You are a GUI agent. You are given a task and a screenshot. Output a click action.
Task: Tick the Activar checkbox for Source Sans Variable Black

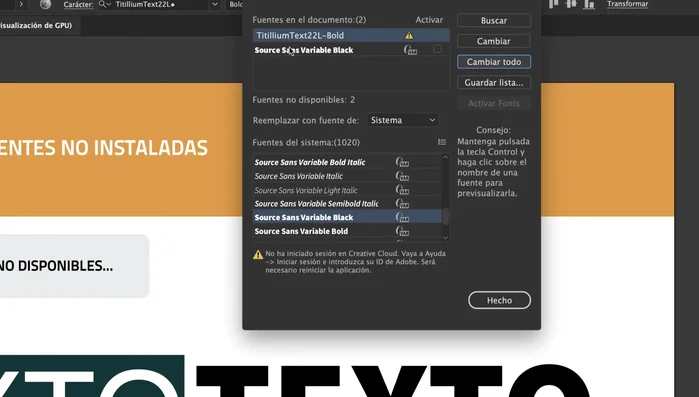pyautogui.click(x=437, y=49)
